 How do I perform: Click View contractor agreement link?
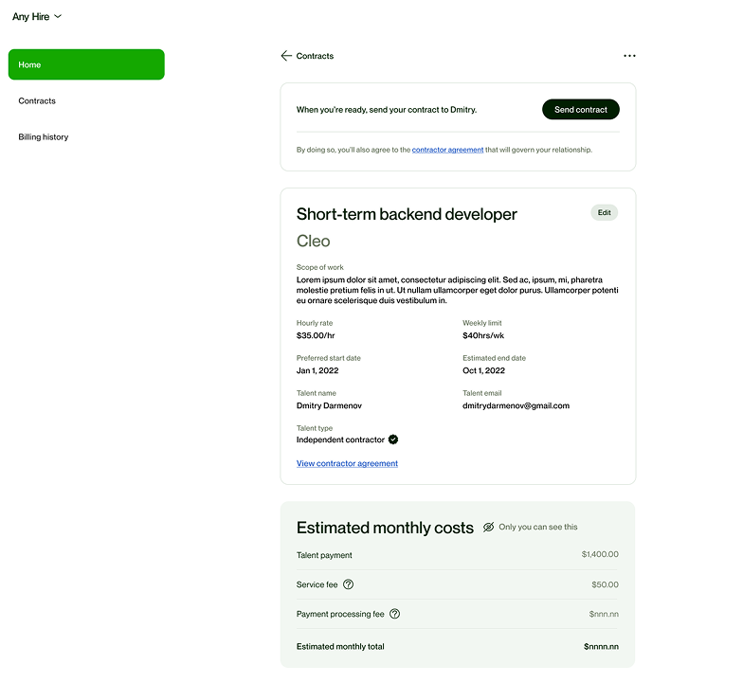click(x=347, y=464)
